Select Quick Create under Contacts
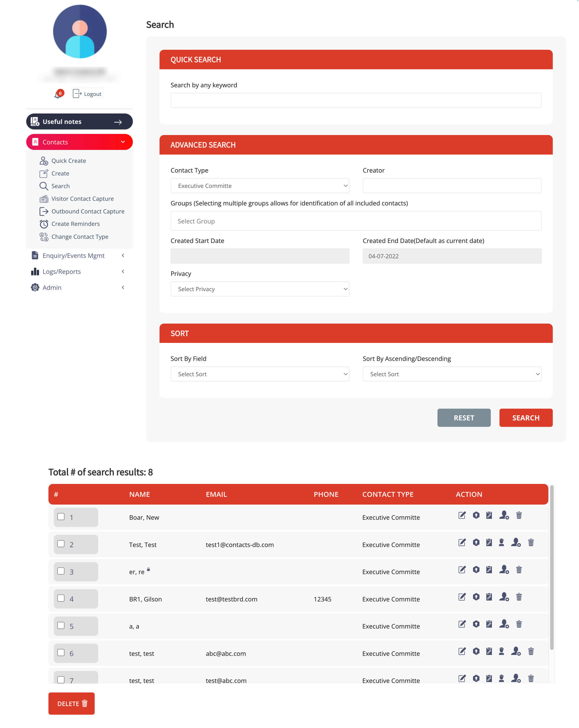The height and width of the screenshot is (728, 579). (69, 160)
